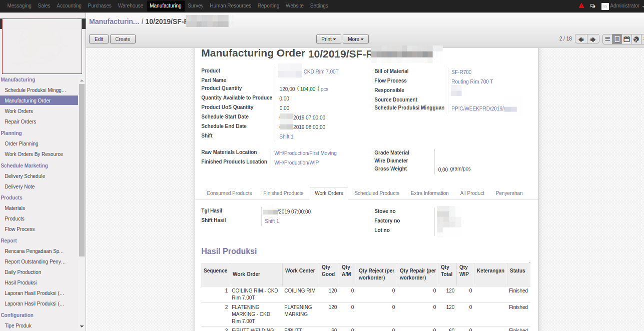Click the red warning triangle icon

coord(581,6)
